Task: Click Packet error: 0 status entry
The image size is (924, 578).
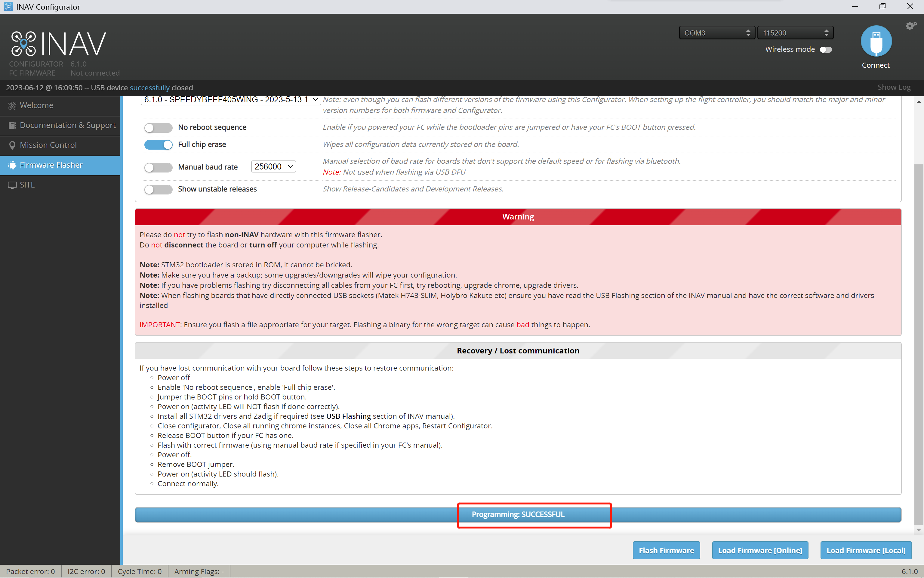Action: (31, 571)
